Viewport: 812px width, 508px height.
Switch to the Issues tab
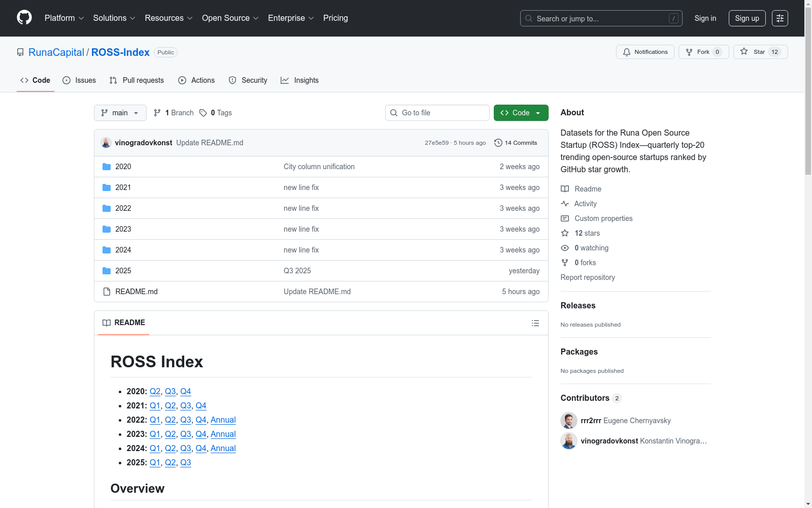[79, 80]
